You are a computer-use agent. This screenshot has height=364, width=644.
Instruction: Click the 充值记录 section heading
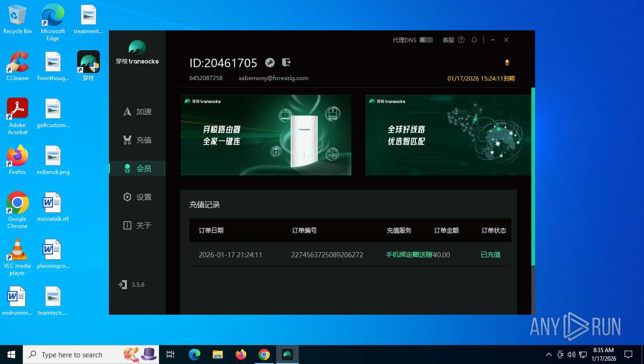click(x=205, y=205)
